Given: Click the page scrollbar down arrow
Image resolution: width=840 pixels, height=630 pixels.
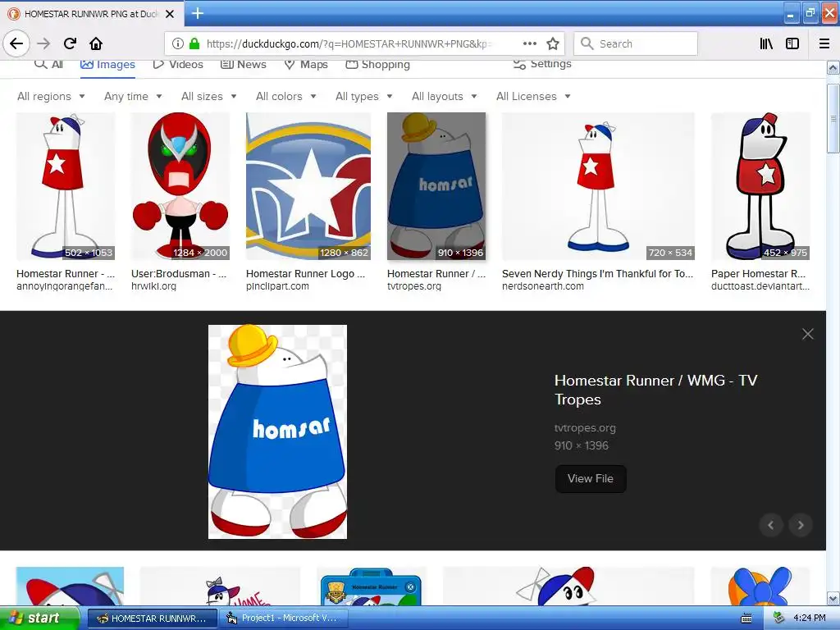Looking at the screenshot, I should pyautogui.click(x=833, y=598).
